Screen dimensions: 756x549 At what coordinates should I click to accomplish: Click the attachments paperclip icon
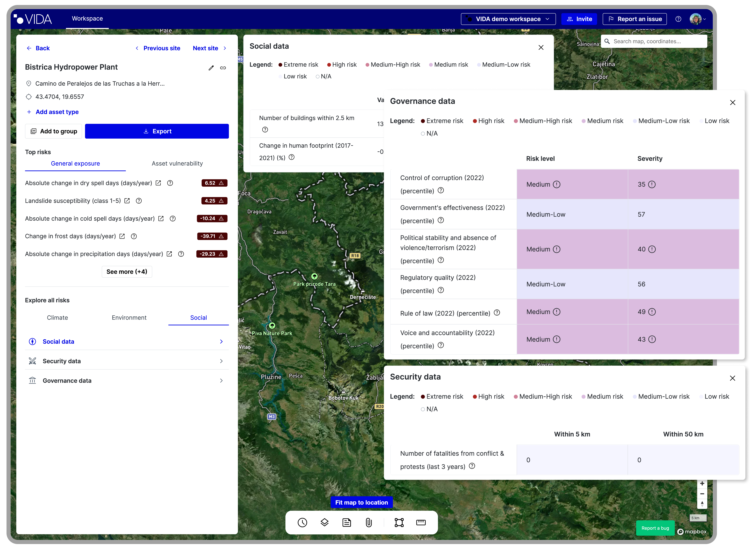369,522
